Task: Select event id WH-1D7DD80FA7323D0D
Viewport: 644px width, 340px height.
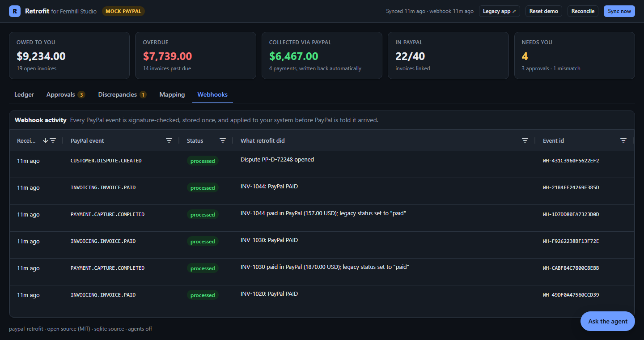Action: [x=571, y=214]
